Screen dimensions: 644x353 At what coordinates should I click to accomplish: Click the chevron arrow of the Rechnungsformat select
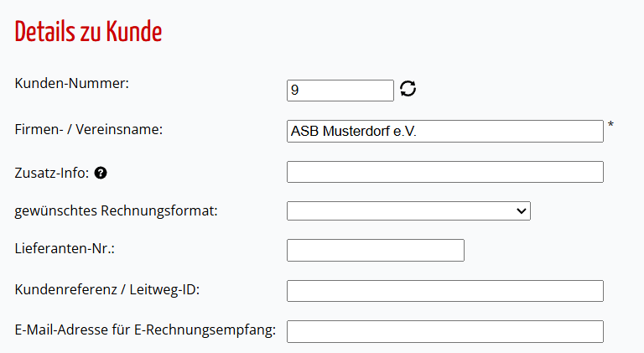tap(522, 211)
